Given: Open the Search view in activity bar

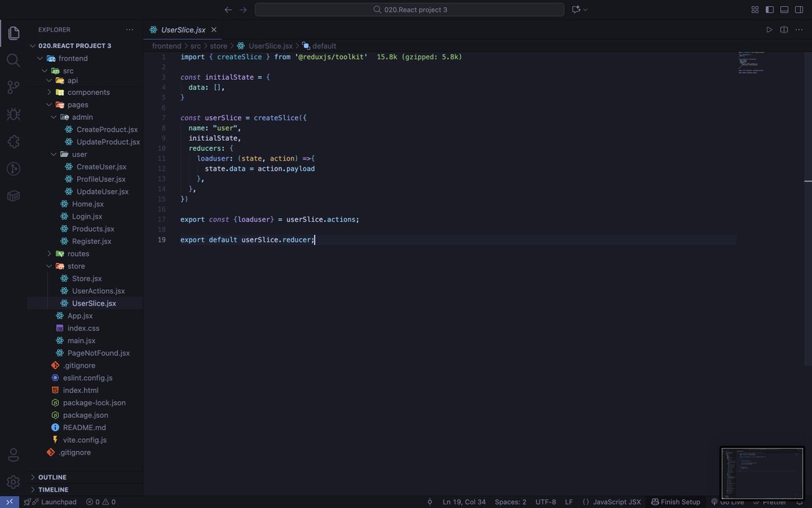Looking at the screenshot, I should tap(14, 60).
